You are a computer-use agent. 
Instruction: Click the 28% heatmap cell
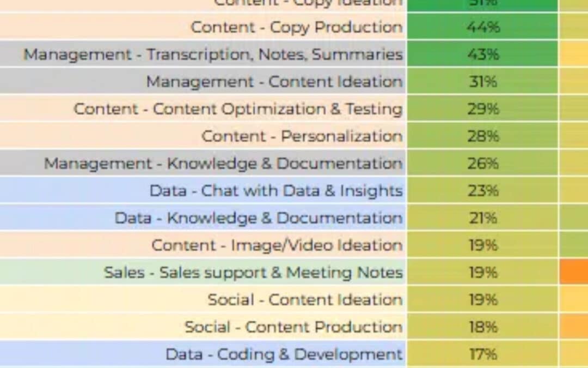coord(482,136)
